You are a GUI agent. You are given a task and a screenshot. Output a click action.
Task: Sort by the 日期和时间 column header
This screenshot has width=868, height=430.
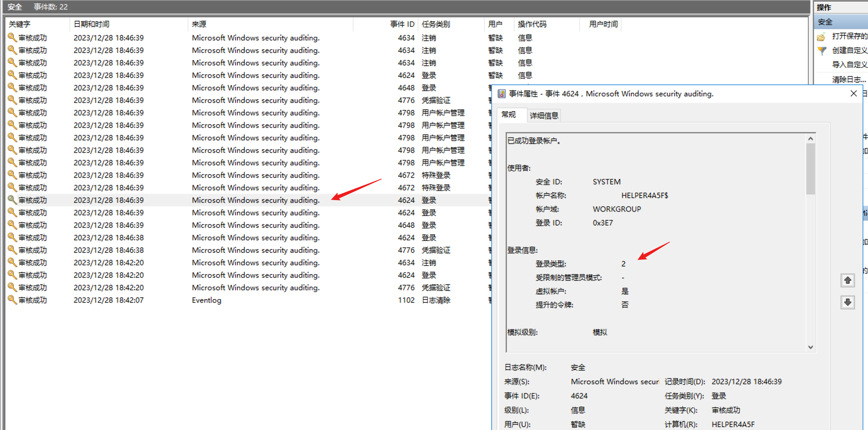tap(91, 24)
